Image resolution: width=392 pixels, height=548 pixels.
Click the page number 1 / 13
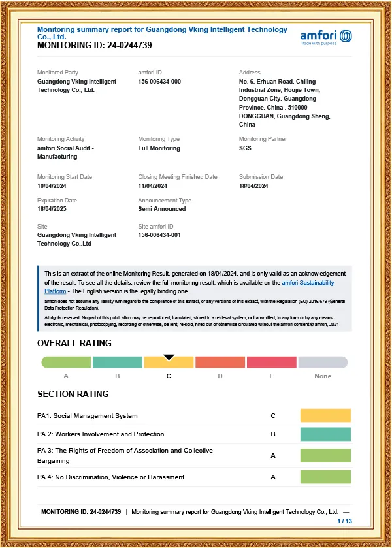point(344,521)
